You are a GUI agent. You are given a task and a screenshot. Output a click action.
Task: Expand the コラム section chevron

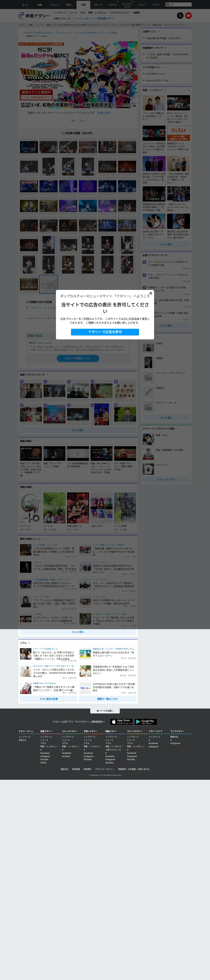(x=29, y=643)
